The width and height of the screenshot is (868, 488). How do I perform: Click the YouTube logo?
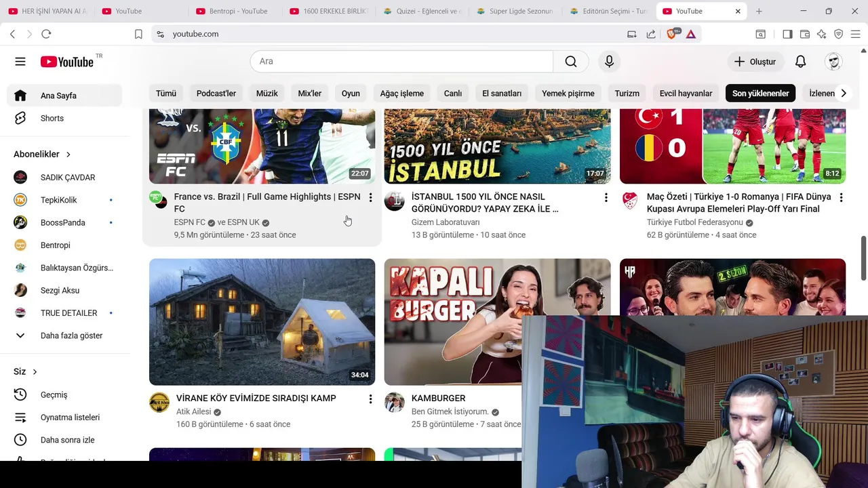[x=66, y=62]
